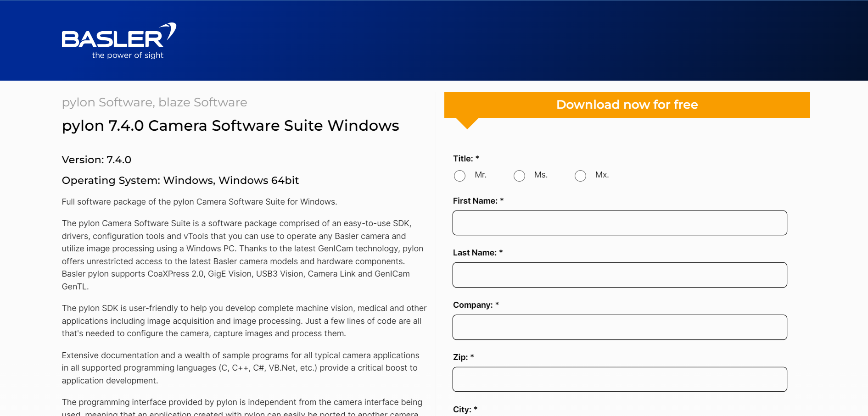Click the 'Title: *' label

(x=466, y=159)
